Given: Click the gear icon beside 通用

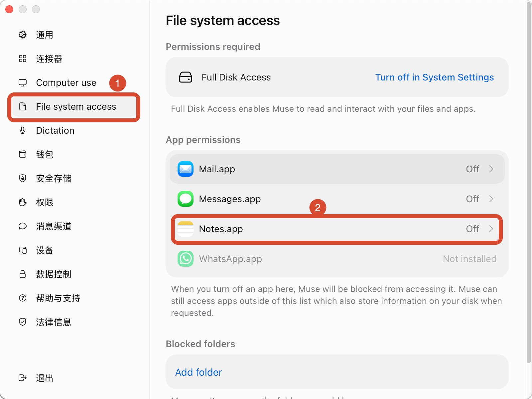Looking at the screenshot, I should (23, 35).
